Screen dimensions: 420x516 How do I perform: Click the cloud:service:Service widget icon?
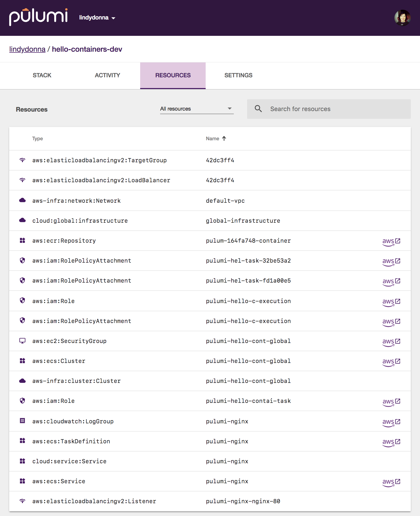pyautogui.click(x=23, y=461)
